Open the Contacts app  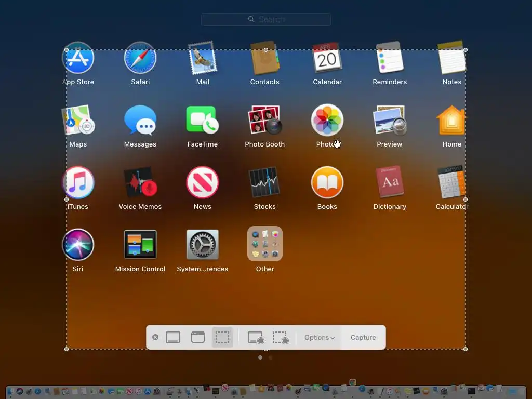(265, 58)
